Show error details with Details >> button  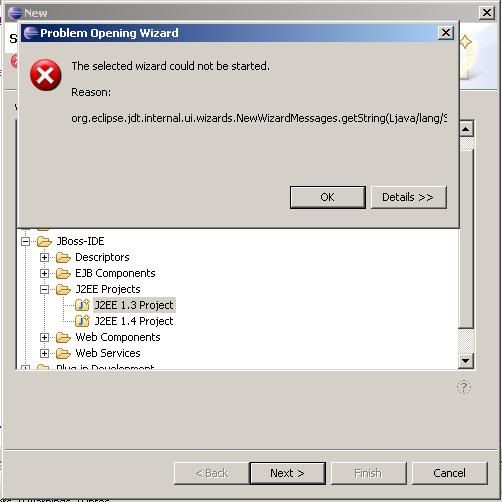coord(408,197)
